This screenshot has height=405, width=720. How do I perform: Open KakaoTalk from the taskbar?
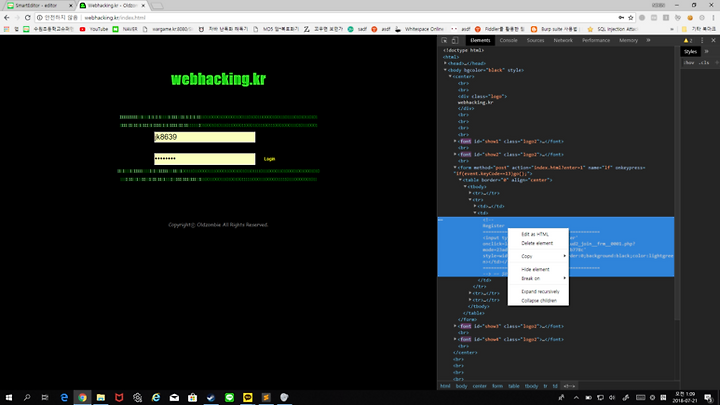248,397
